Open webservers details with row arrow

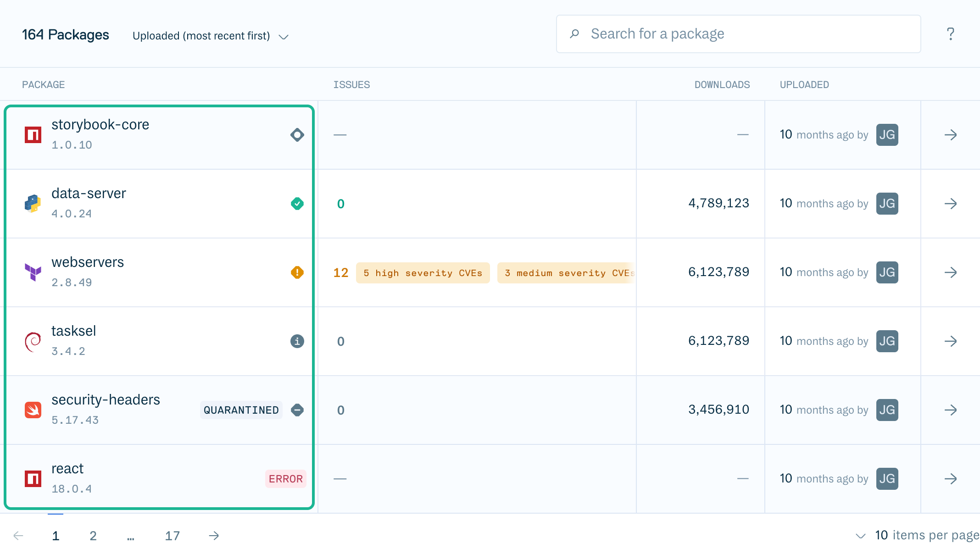click(951, 272)
